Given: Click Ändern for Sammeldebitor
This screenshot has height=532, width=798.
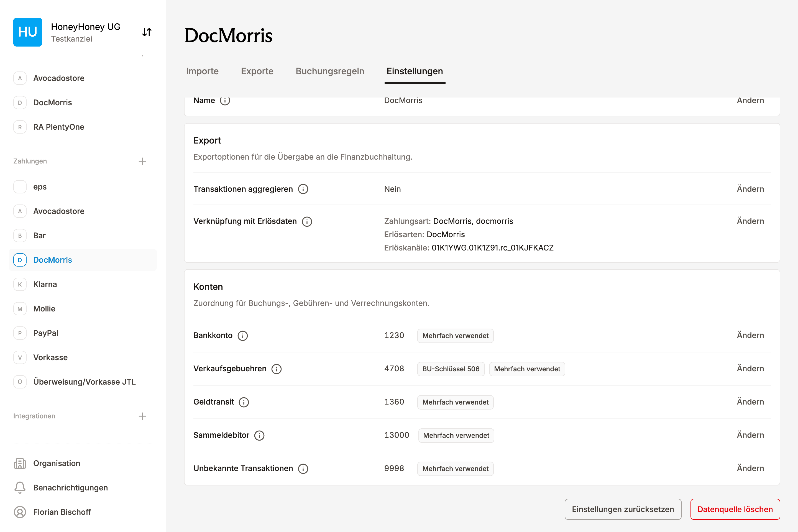Looking at the screenshot, I should point(750,435).
